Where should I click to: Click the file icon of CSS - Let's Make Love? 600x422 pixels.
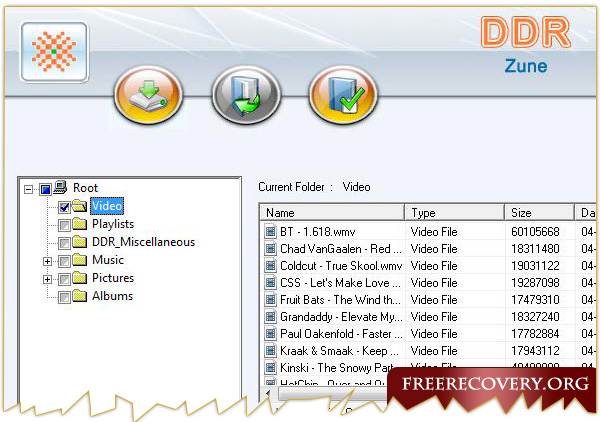pyautogui.click(x=271, y=283)
